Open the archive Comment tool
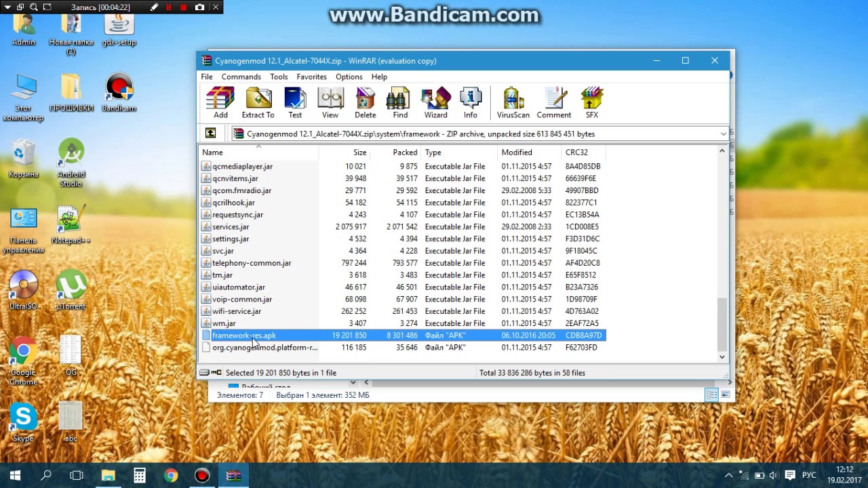 click(554, 103)
